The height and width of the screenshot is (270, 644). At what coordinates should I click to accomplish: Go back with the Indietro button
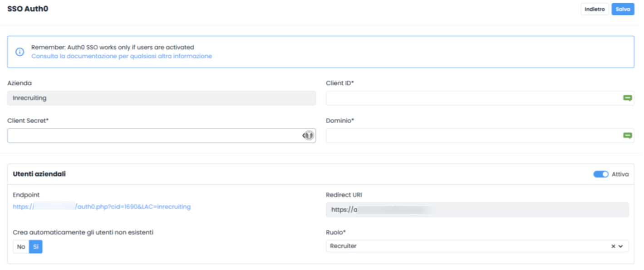coord(595,9)
